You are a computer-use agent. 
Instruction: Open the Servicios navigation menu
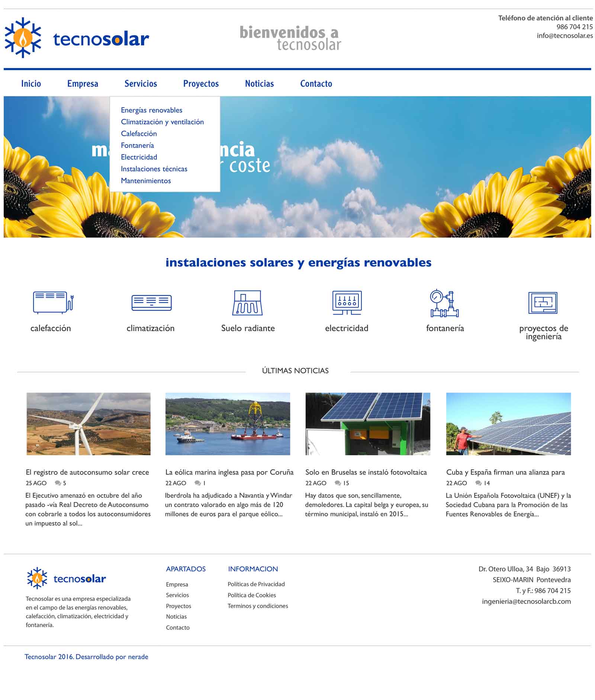coord(141,84)
